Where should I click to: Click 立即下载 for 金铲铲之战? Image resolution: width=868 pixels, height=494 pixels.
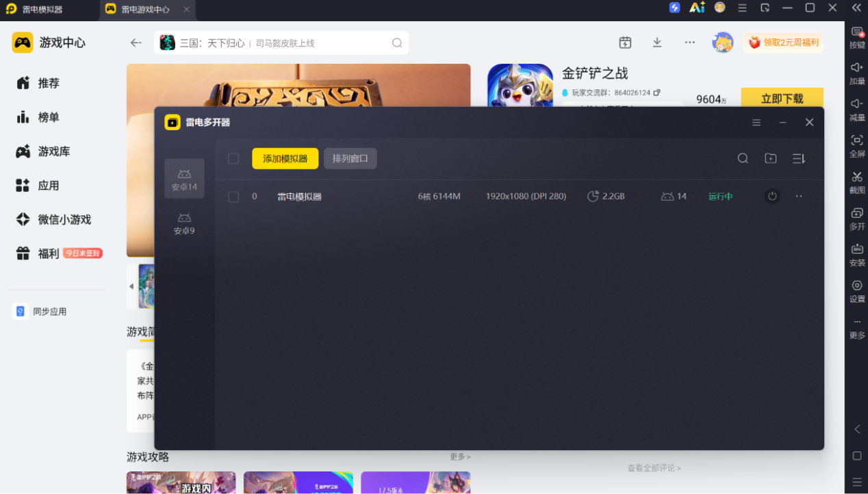782,99
